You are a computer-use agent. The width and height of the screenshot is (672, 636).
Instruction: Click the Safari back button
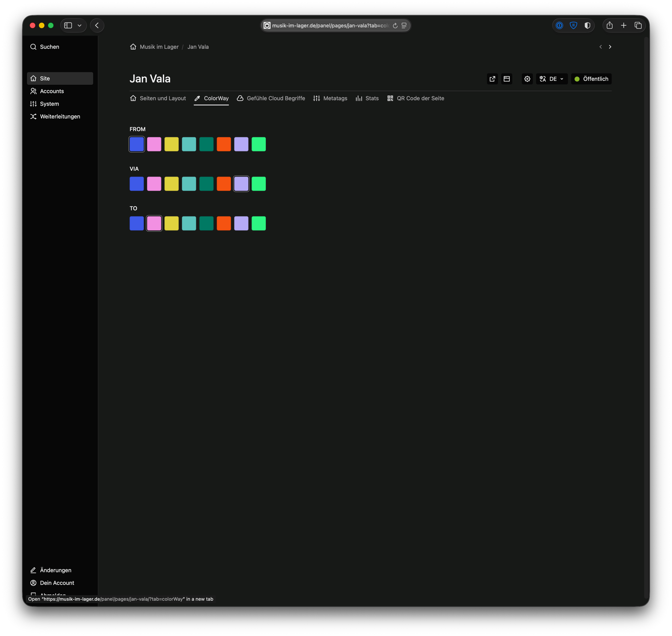point(97,26)
